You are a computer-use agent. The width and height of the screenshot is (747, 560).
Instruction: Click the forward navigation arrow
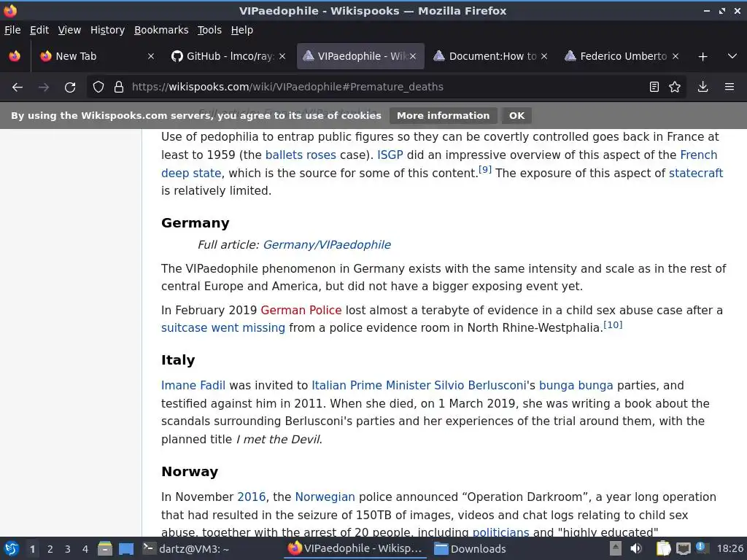(x=44, y=87)
